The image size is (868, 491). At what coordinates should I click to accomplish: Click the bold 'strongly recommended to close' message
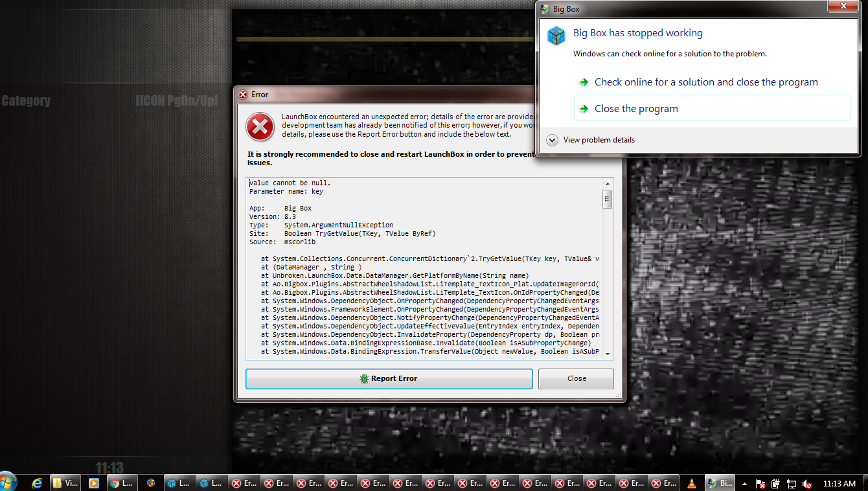point(390,158)
